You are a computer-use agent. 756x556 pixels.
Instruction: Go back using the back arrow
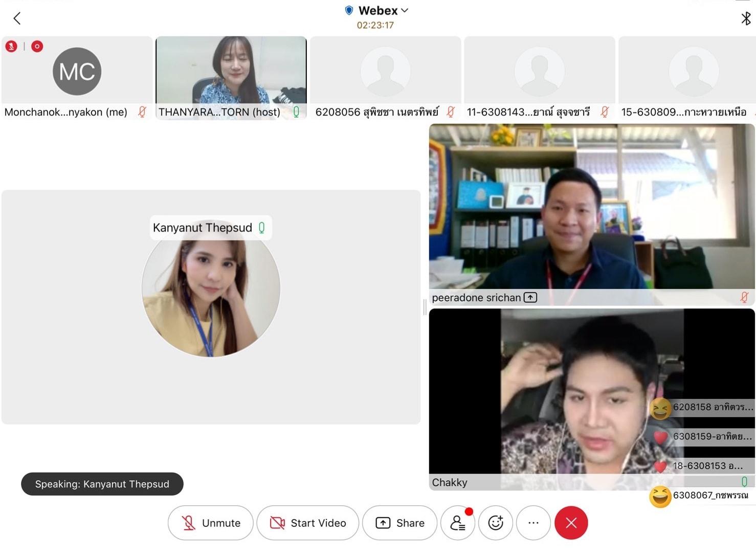click(x=17, y=19)
